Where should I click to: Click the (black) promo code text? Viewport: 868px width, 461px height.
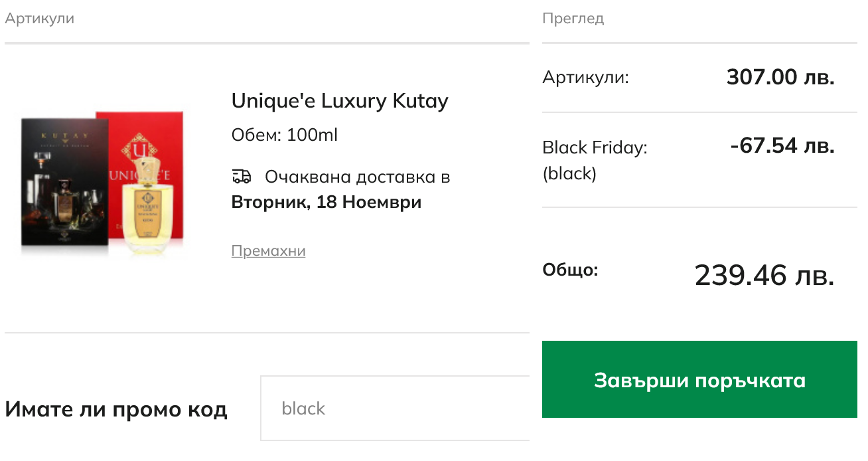[569, 173]
